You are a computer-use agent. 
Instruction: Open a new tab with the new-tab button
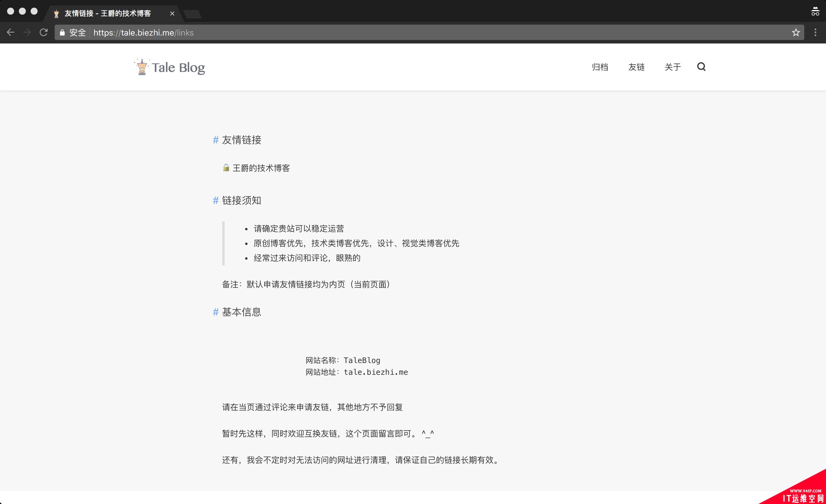tap(193, 14)
